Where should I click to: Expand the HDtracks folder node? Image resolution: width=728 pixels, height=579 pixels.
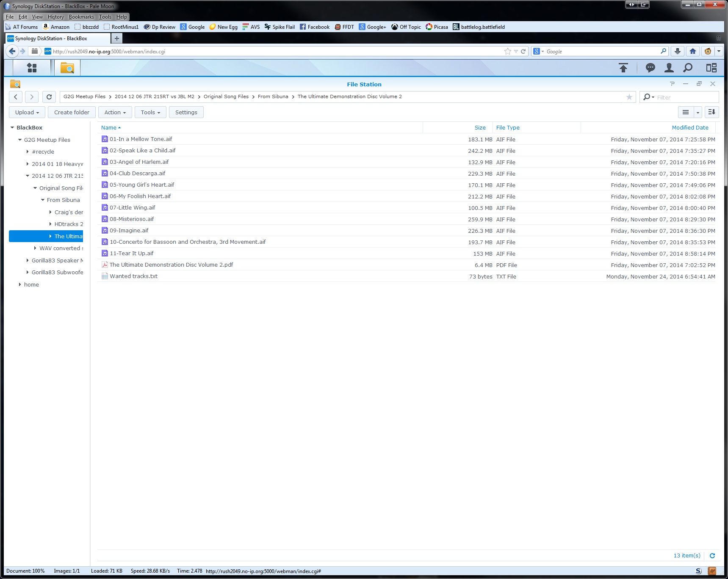point(50,224)
